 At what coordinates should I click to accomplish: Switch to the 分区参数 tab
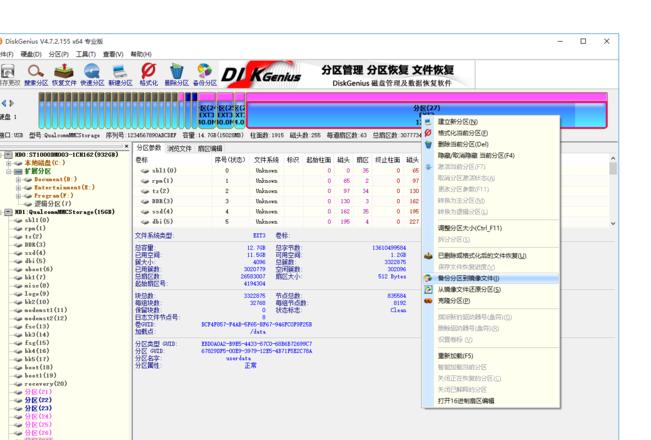[149, 148]
